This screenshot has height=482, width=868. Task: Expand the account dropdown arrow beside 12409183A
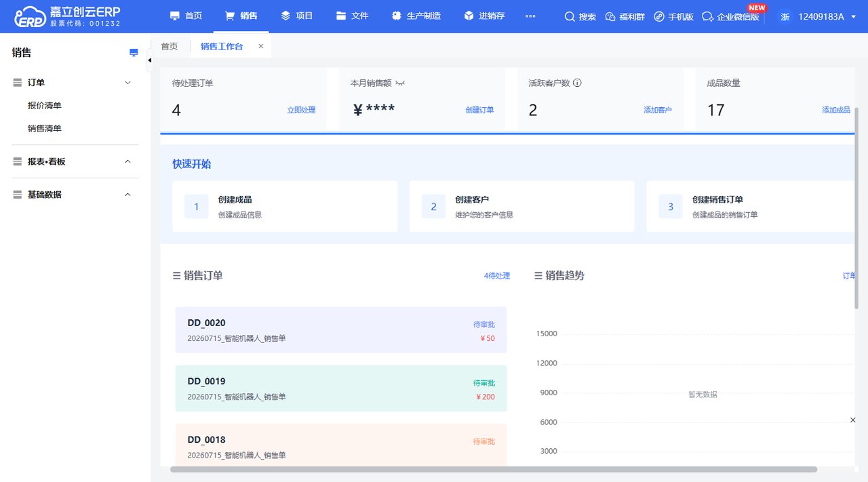point(853,17)
